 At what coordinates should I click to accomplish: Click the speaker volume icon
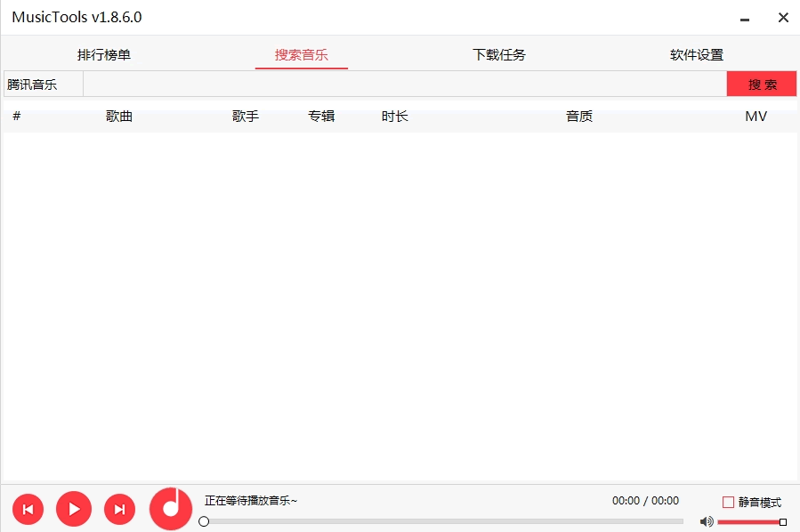[706, 522]
